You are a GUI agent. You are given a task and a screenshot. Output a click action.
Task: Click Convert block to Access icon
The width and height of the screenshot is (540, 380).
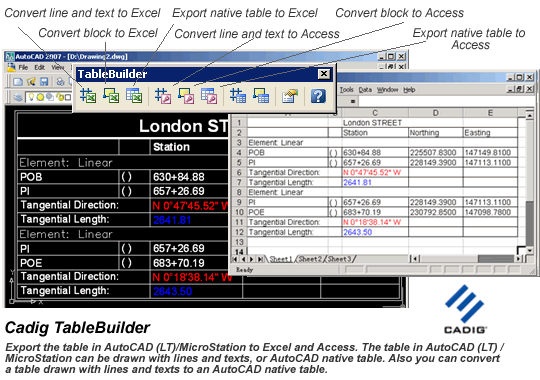(186, 95)
